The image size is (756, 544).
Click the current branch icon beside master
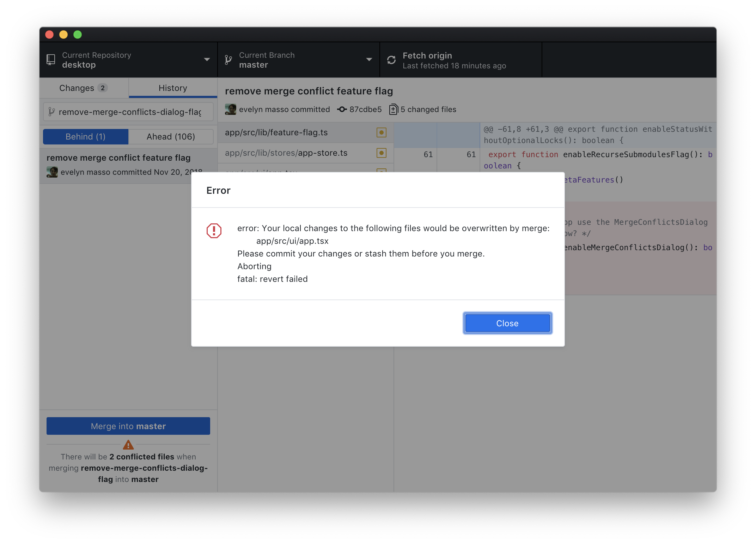pyautogui.click(x=228, y=60)
